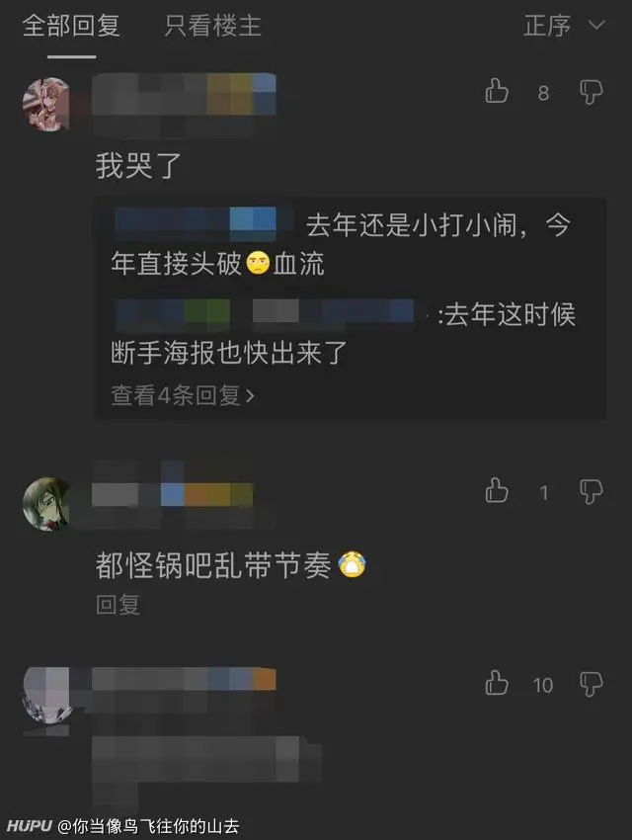Dislike the '我哭了' comment
Image resolution: width=632 pixels, height=840 pixels.
591,93
